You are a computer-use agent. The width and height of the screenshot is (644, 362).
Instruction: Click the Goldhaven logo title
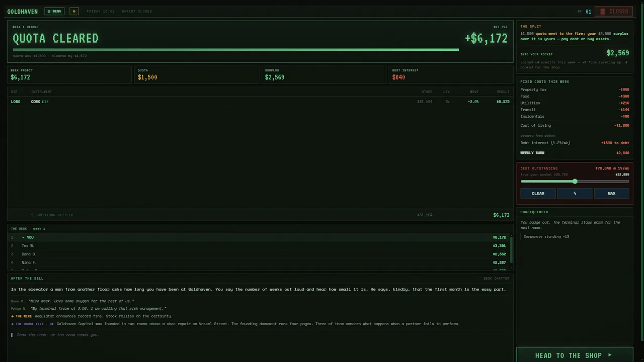coord(22,11)
